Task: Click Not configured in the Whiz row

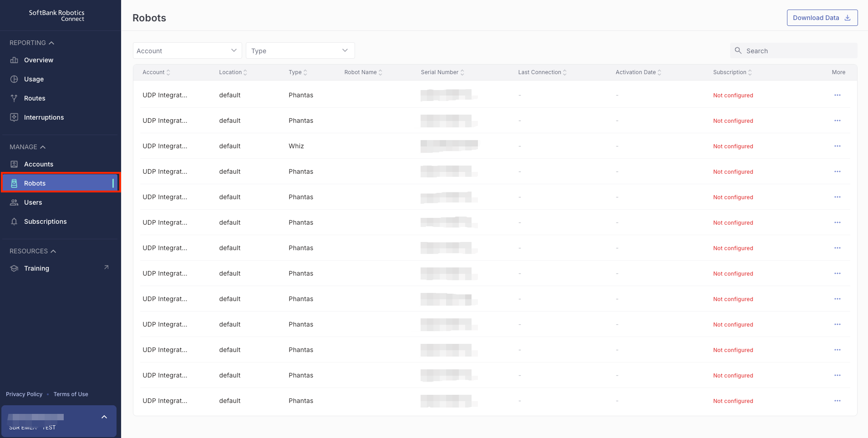Action: point(733,146)
